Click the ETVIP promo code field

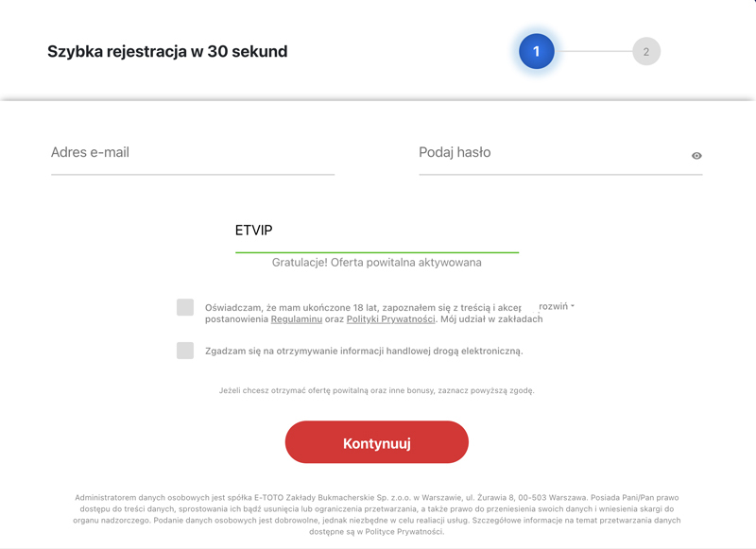click(376, 232)
